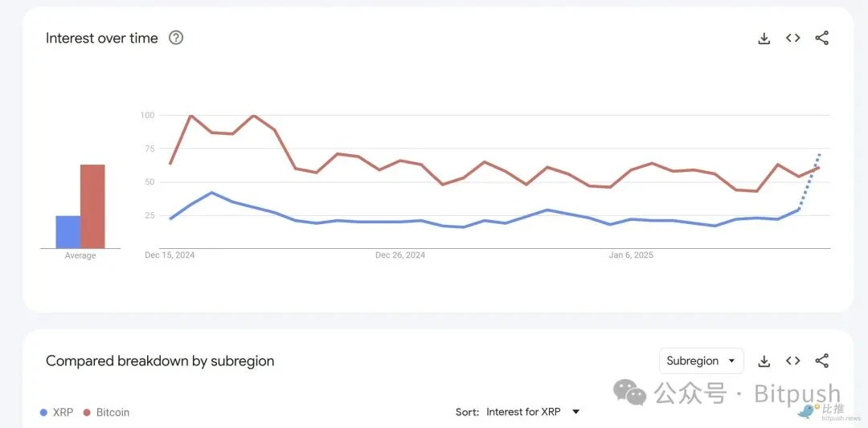Screen dimensions: 868x428
Task: Embed the subregion breakdown chart
Action: 793,361
